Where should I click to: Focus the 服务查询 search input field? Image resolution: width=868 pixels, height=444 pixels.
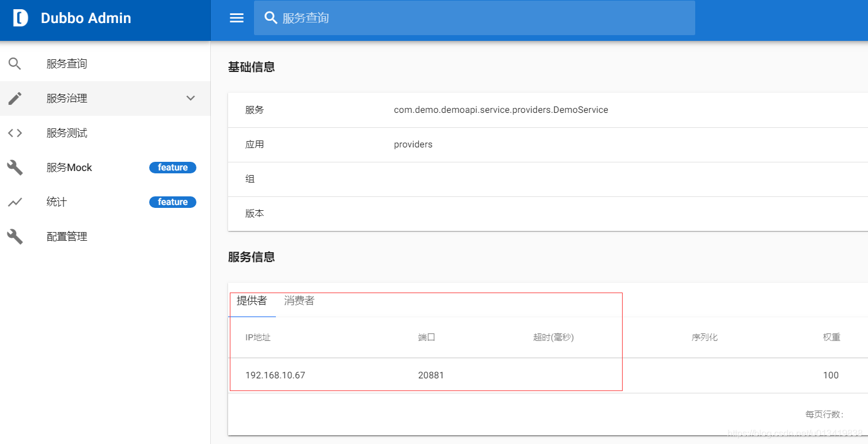pos(475,18)
